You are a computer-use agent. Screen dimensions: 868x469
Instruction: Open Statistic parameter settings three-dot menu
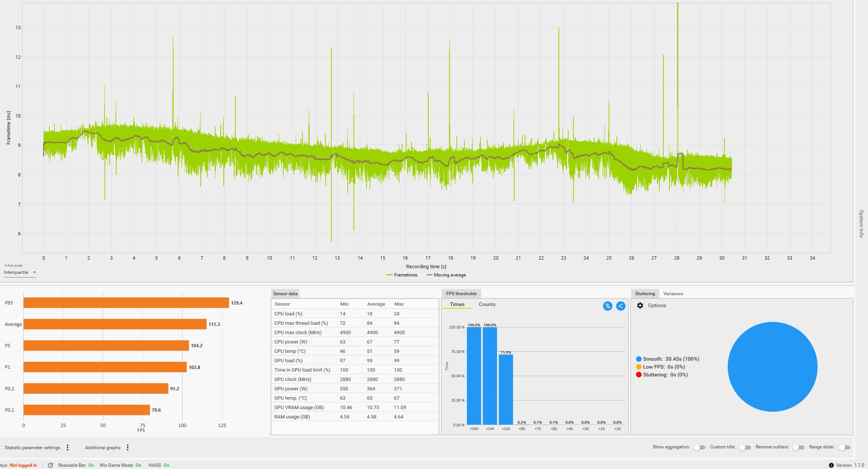[67, 448]
